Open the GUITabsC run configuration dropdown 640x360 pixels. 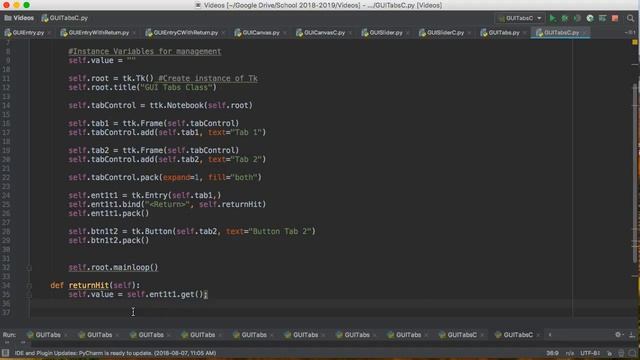pos(520,18)
